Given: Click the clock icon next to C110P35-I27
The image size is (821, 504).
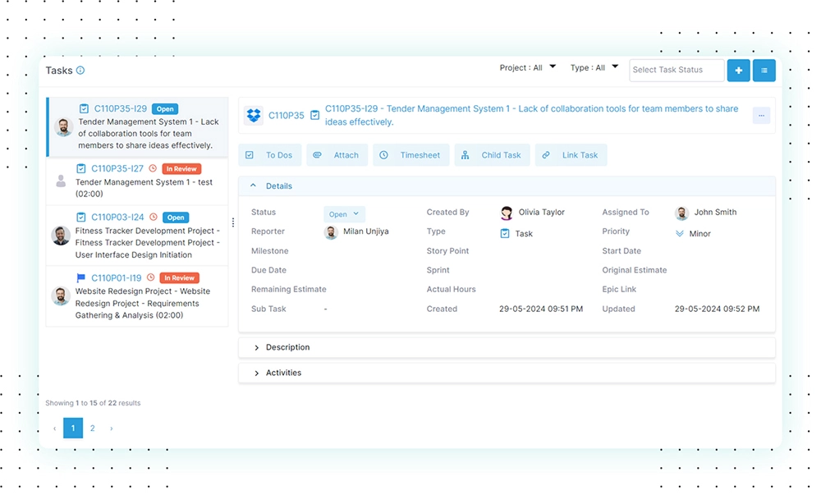Looking at the screenshot, I should (152, 168).
